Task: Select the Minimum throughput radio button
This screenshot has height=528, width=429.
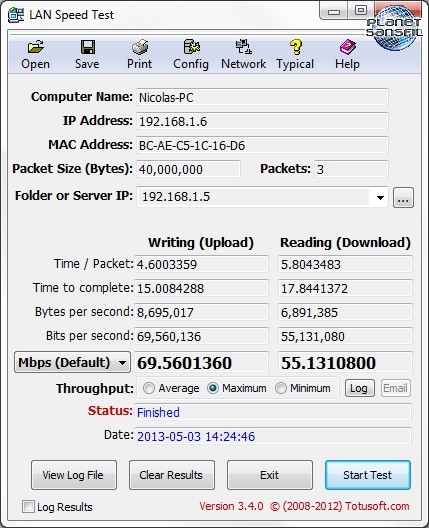Action: [281, 388]
